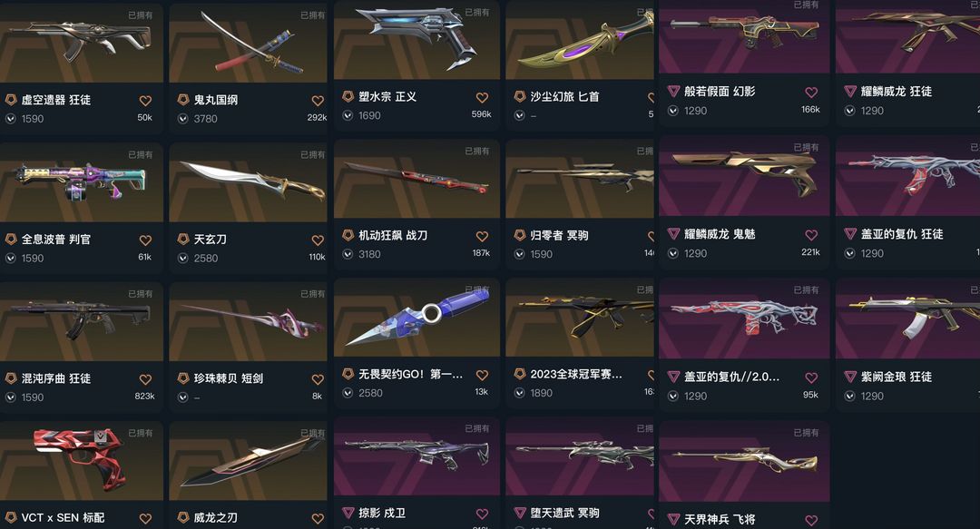The image size is (980, 529).
Task: Toggle heart on 鬼丸国纲 skin
Action: pos(318,100)
